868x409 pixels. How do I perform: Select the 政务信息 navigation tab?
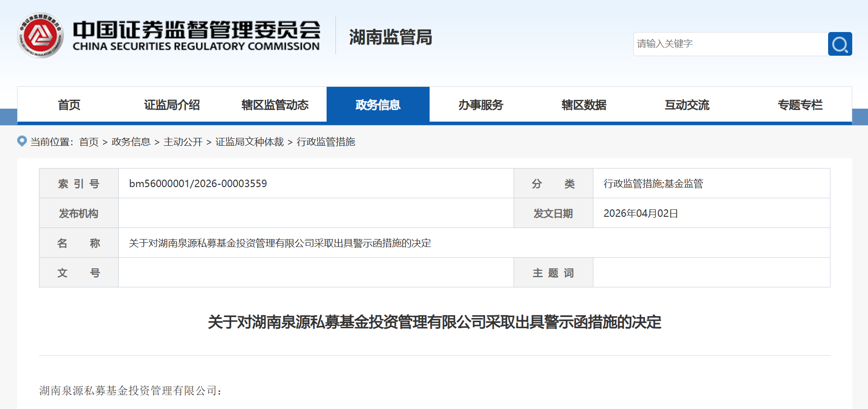378,105
